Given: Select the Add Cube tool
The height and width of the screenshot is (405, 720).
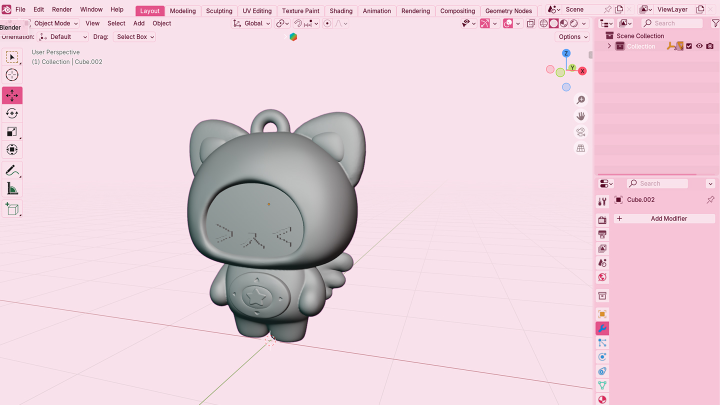Looking at the screenshot, I should point(12,209).
